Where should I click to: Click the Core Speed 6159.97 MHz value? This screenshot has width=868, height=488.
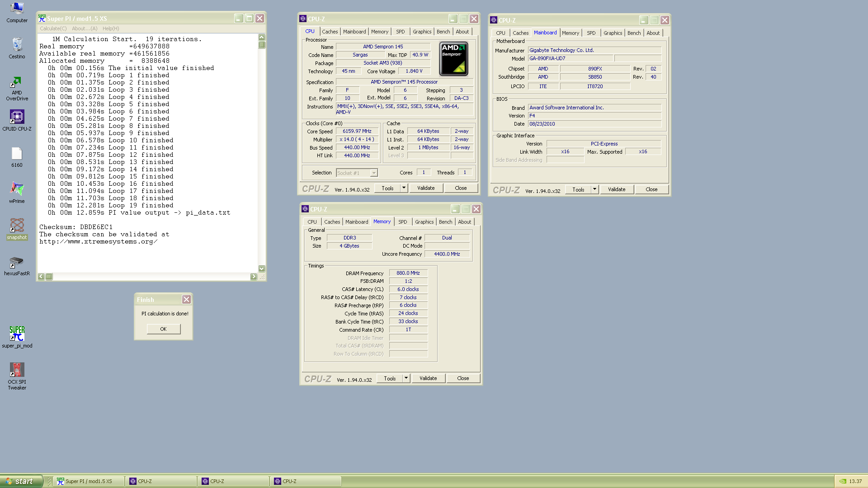tap(357, 131)
